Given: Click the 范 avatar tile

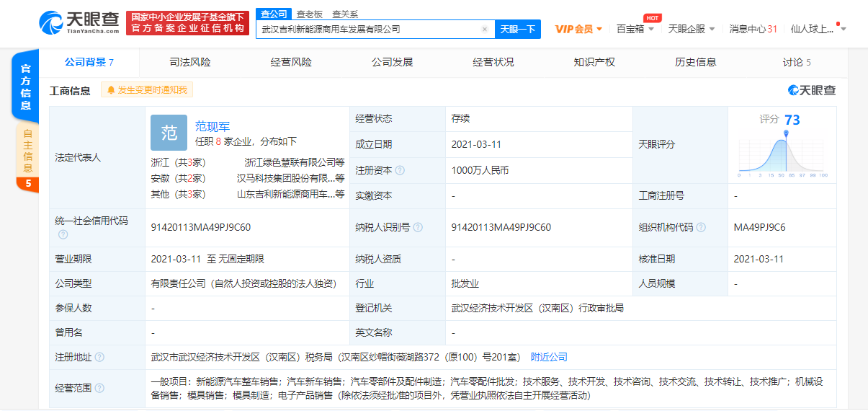Looking at the screenshot, I should pos(169,133).
